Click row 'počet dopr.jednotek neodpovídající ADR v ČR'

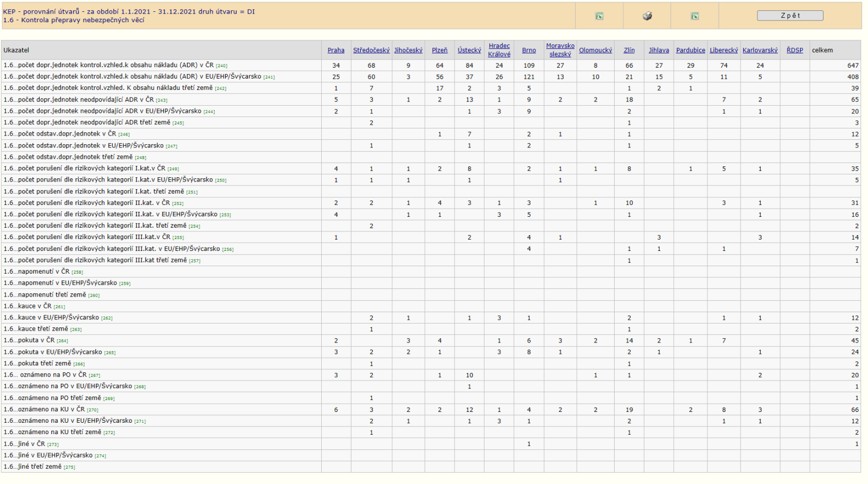click(85, 100)
